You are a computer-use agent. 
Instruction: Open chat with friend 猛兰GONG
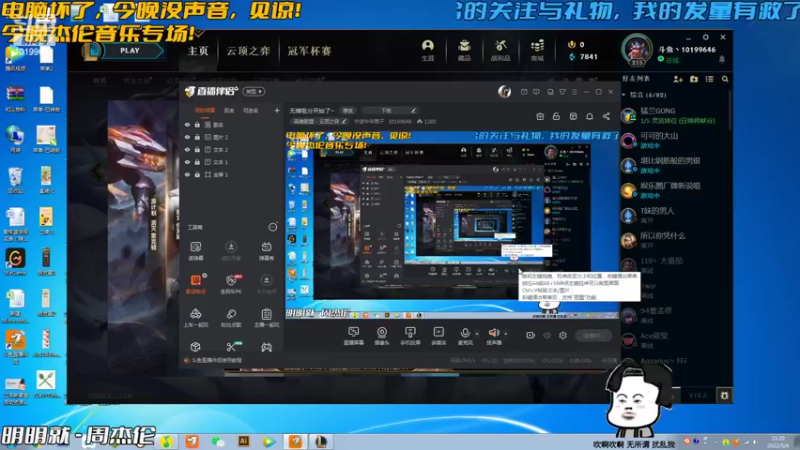[x=671, y=115]
